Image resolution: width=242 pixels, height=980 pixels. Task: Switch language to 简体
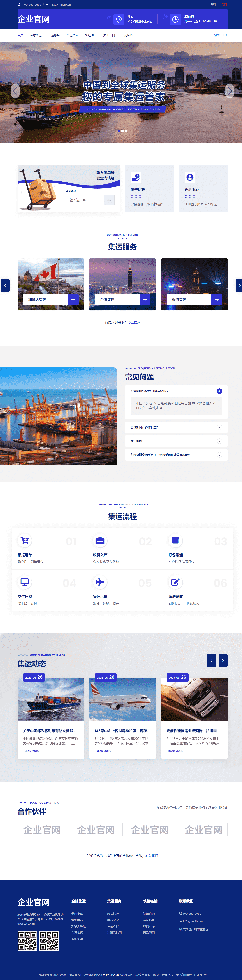(x=224, y=4)
